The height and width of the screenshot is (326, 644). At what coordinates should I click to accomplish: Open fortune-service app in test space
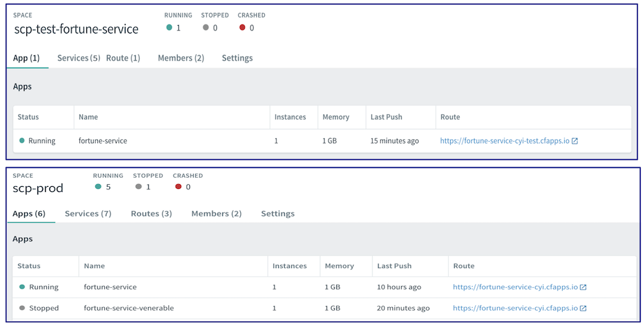[102, 140]
